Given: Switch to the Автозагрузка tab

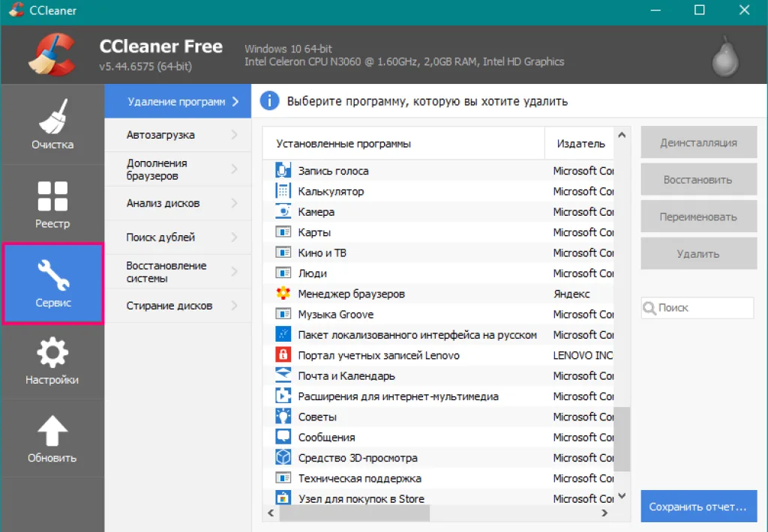Looking at the screenshot, I should [x=178, y=135].
